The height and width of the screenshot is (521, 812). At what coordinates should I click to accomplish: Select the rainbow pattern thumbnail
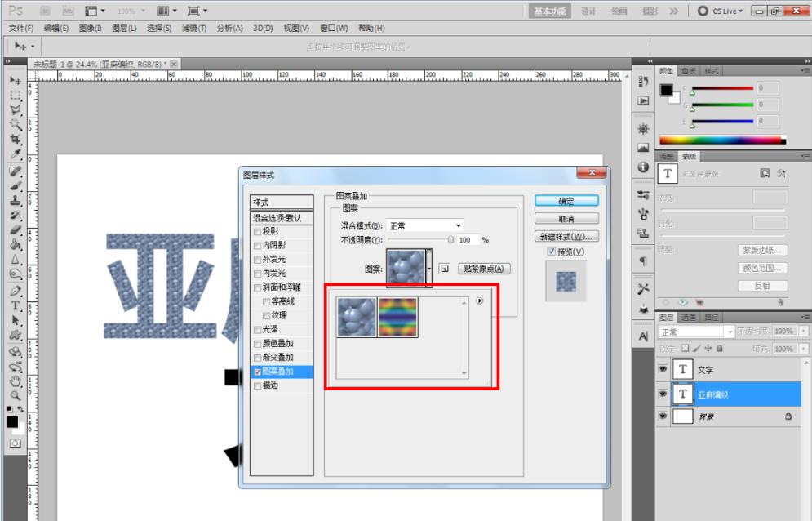tap(397, 316)
